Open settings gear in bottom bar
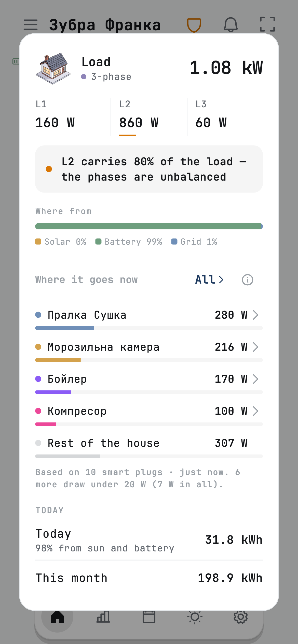This screenshot has height=644, width=298. click(241, 617)
